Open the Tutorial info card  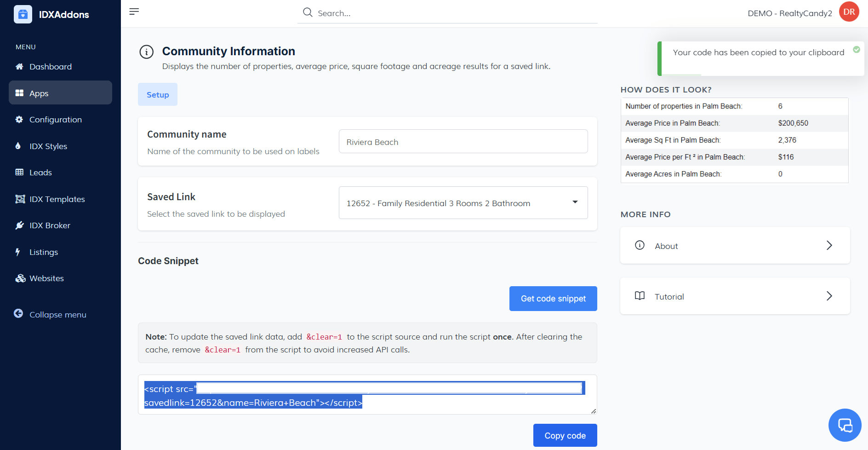click(x=735, y=296)
